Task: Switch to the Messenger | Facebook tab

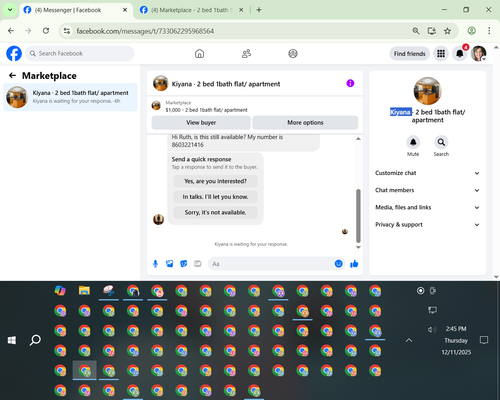Action: coord(76,10)
